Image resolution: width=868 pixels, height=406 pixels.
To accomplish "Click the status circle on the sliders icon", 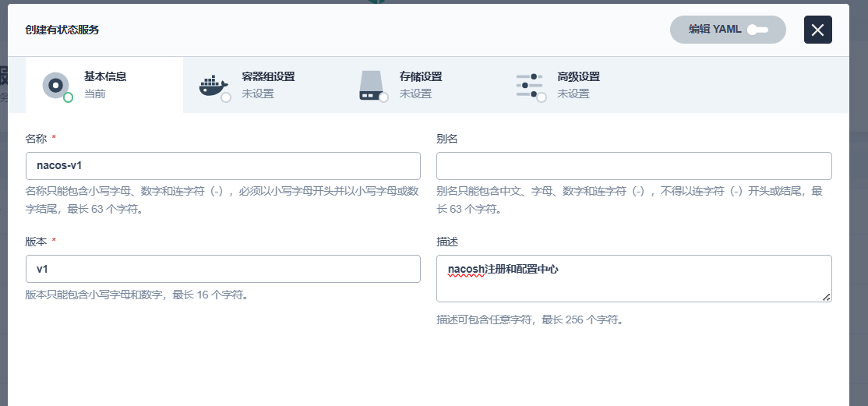I will click(542, 97).
